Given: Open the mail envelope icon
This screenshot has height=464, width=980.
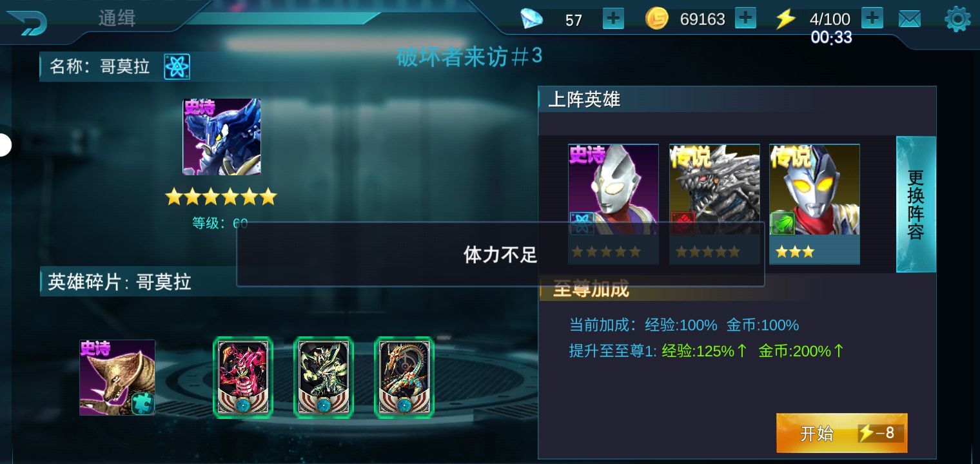Looking at the screenshot, I should pyautogui.click(x=909, y=19).
